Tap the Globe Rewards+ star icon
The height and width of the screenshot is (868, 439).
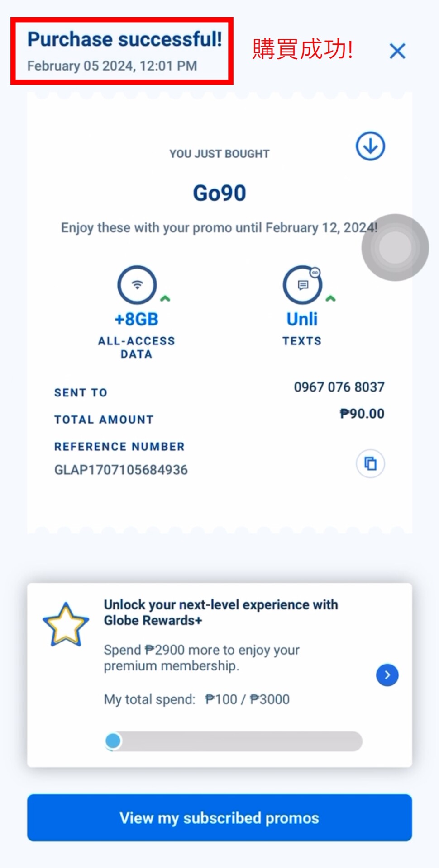(x=66, y=625)
